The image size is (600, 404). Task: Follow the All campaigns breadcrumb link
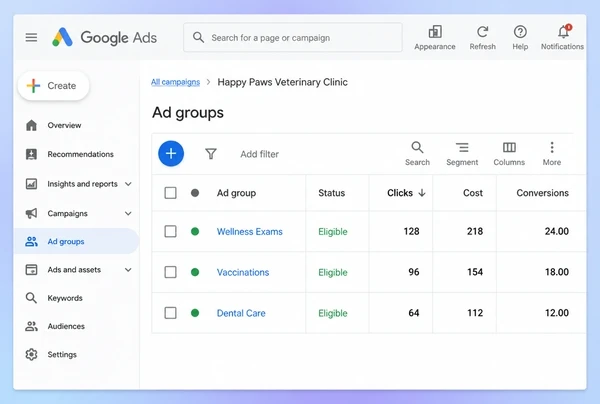[175, 82]
